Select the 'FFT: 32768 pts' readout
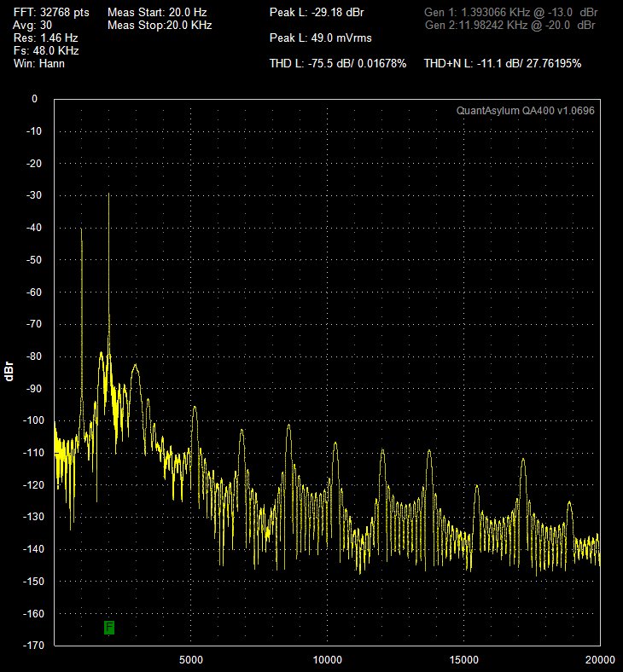The width and height of the screenshot is (623, 672). click(51, 13)
